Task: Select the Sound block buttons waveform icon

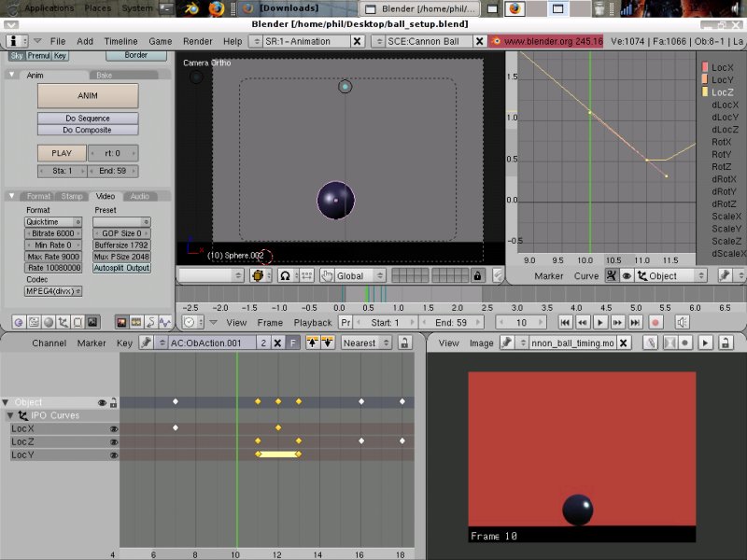Action: 165,322
